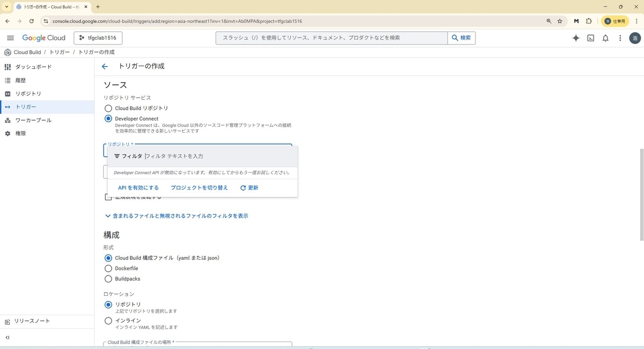
Task: Select the Dockerfile radio button
Action: 108,268
